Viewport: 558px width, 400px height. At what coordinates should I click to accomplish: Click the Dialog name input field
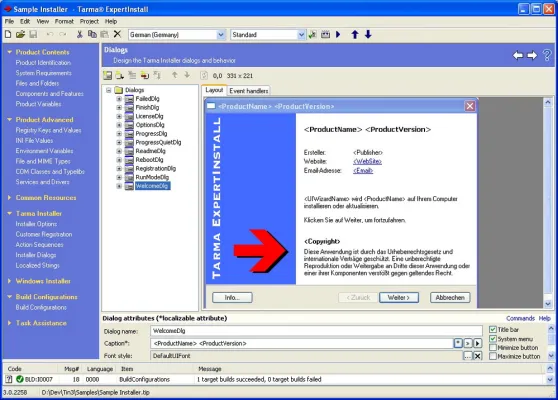pos(316,331)
